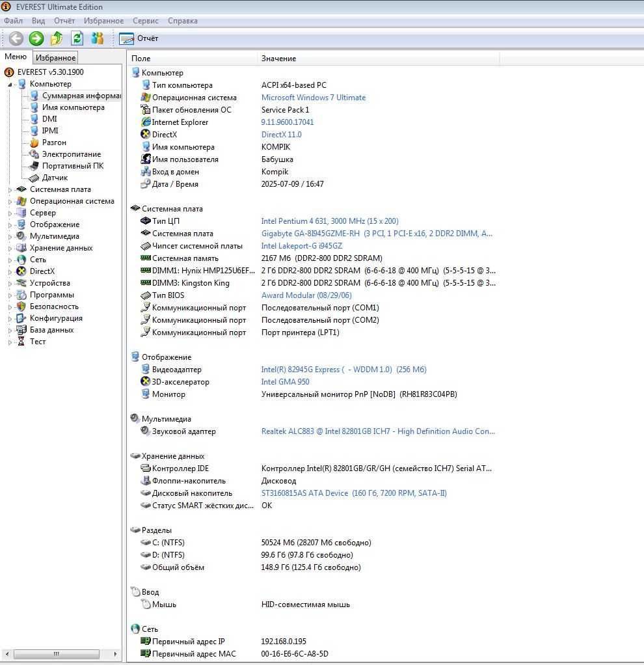Open the Intel GMA 950 link

286,382
